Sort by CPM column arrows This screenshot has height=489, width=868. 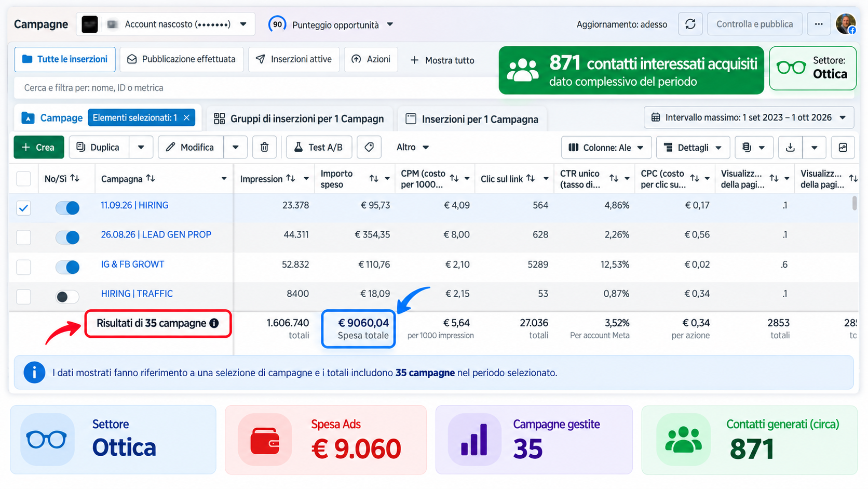click(454, 178)
